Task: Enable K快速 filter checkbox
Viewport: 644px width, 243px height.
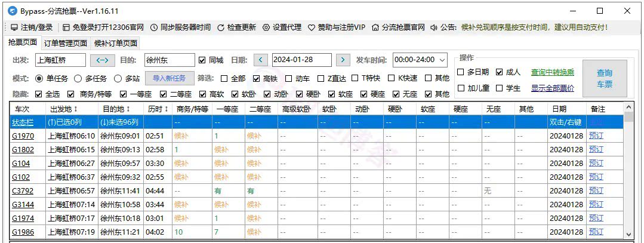Action: point(390,79)
